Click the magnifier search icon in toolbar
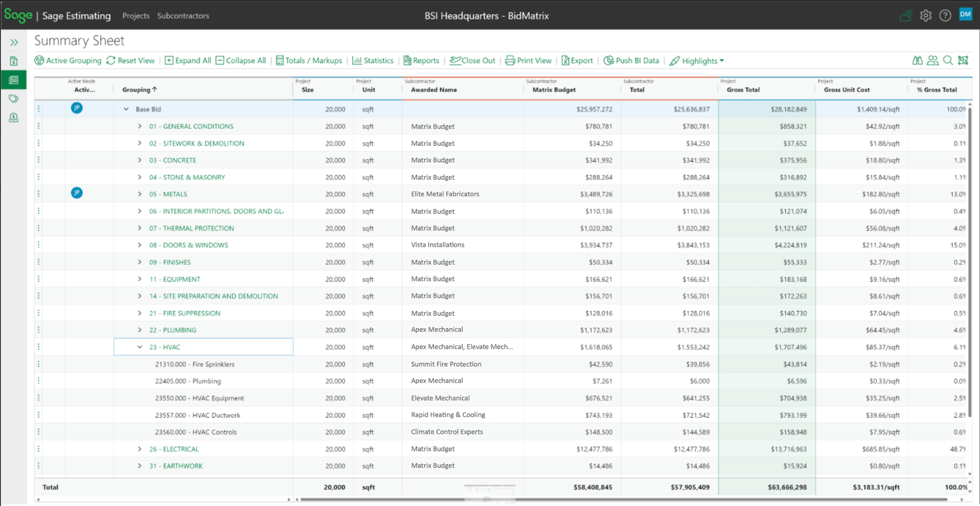Screen dimensions: 980x506 point(948,60)
